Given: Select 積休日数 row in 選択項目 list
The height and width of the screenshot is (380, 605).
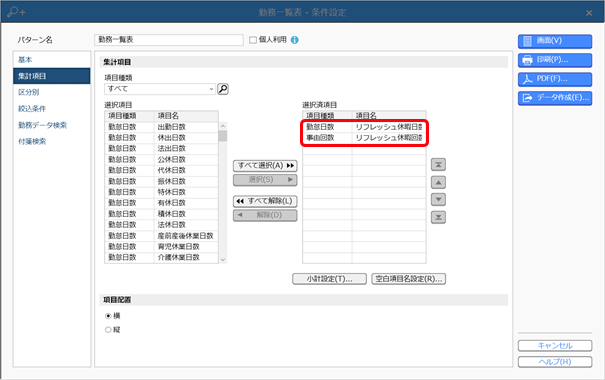Looking at the screenshot, I should pos(161,214).
